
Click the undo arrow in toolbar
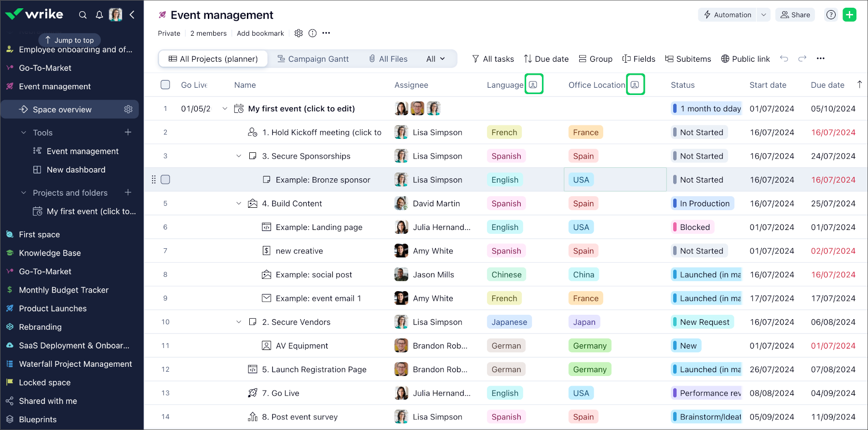784,59
